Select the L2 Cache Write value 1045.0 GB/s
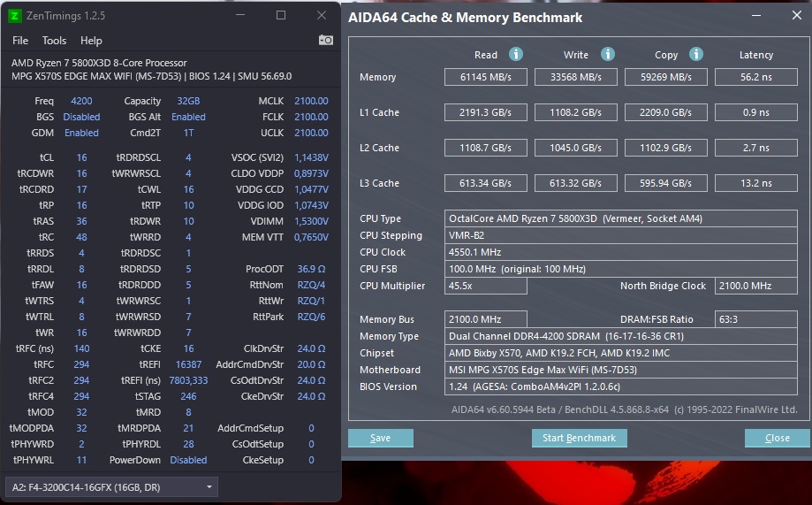 [576, 148]
